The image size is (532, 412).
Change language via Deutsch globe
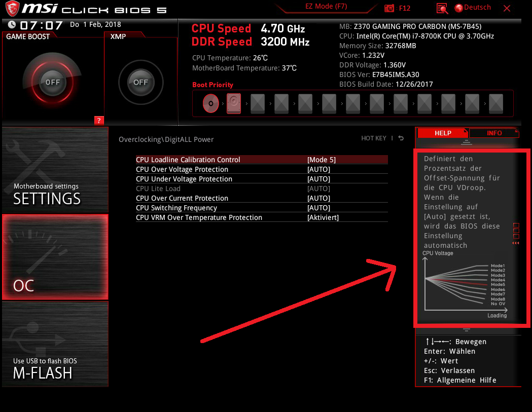pos(473,8)
